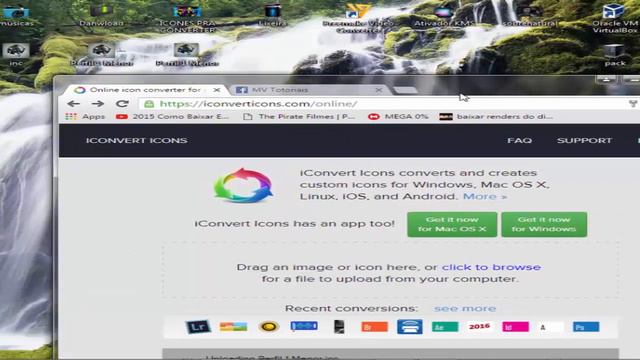Screen dimensions: 640x360
Task: Click 'Get it now for Mac OS X'
Action: pyautogui.click(x=452, y=224)
